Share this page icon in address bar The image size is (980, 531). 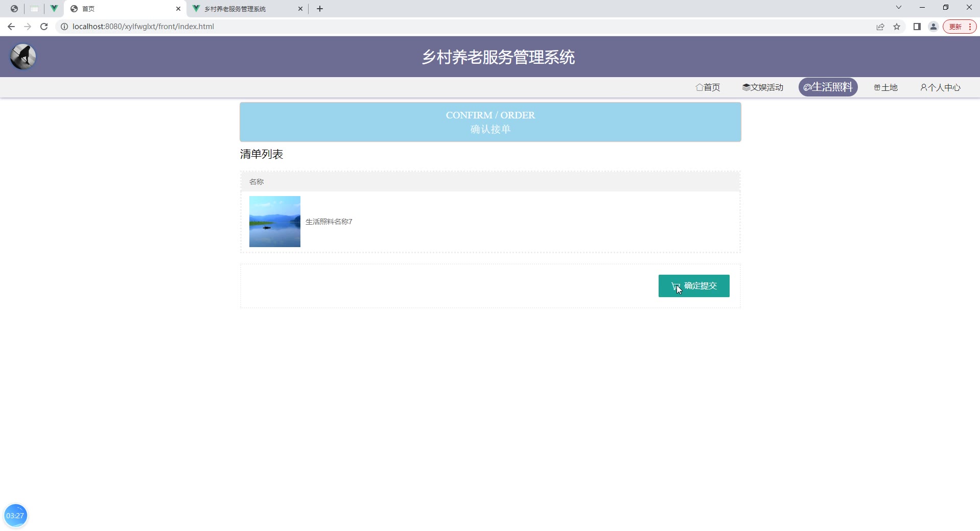[x=880, y=27]
